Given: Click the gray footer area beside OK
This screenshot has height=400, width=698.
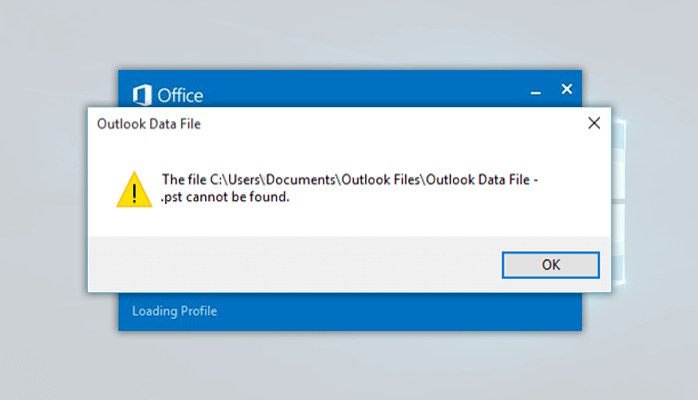Looking at the screenshot, I should tap(300, 264).
